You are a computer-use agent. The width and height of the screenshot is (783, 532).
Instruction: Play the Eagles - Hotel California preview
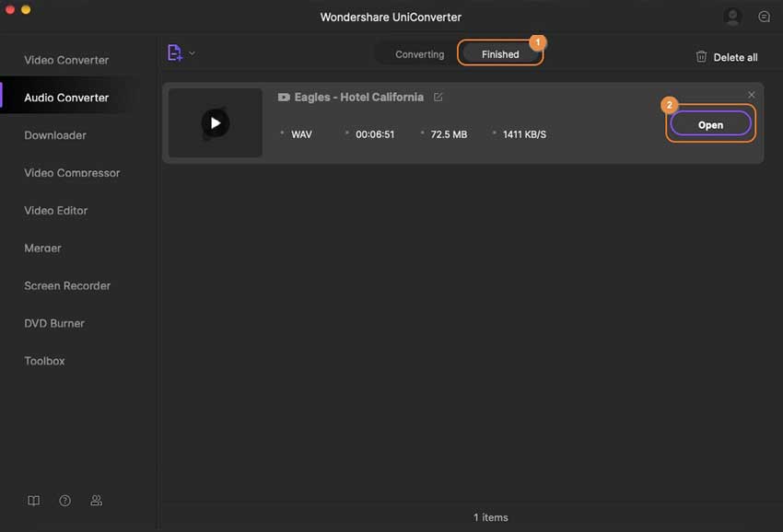[x=216, y=122]
